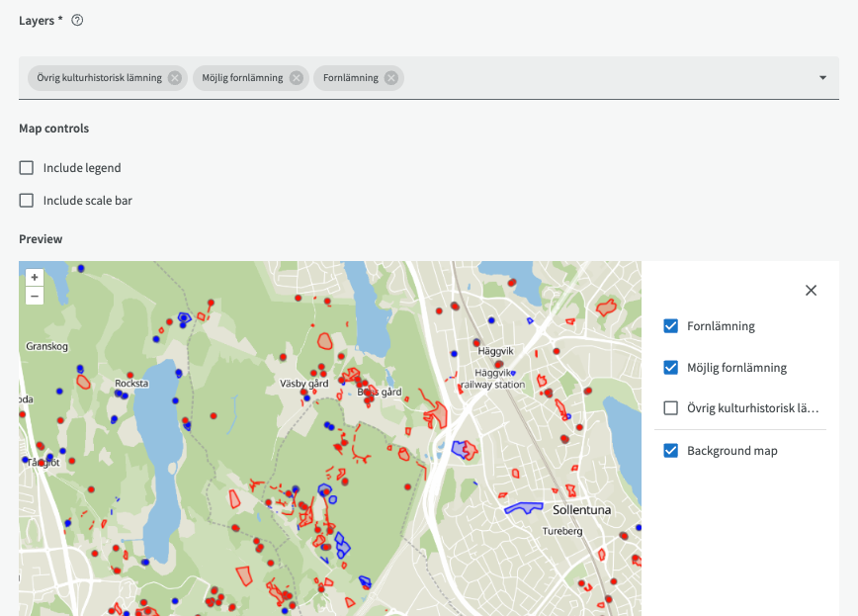Enable the Include scale bar checkbox
Viewport: 858px width, 616px height.
(x=27, y=201)
